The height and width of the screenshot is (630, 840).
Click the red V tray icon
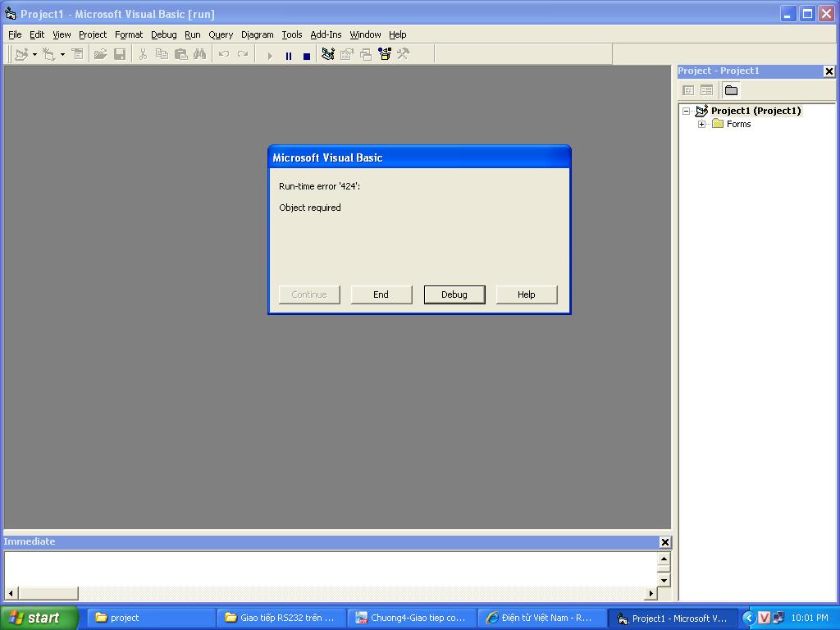point(764,619)
